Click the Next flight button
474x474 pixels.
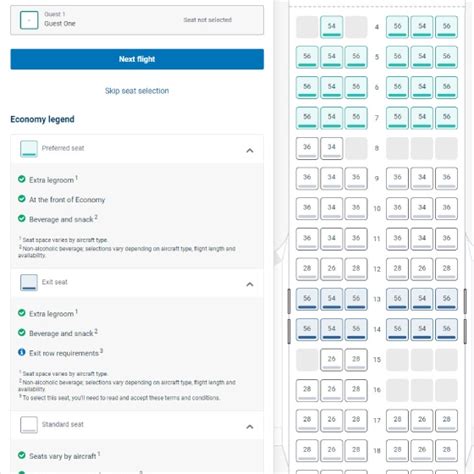click(137, 59)
